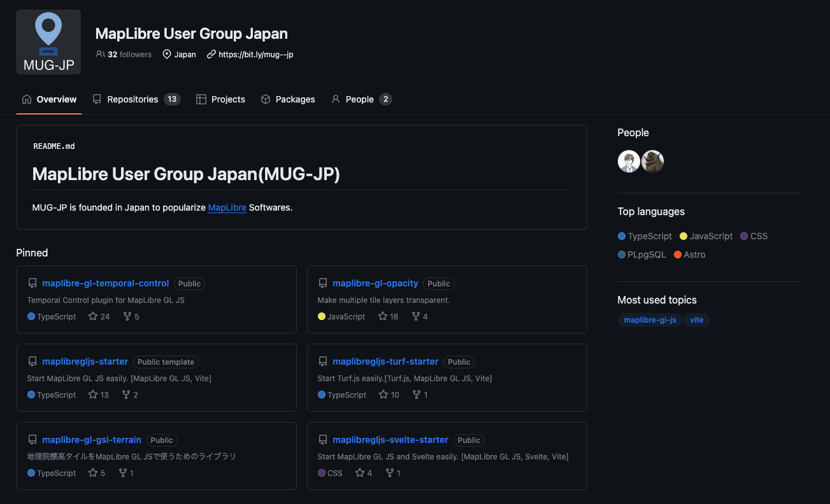Click the MapLibre link in README
Screen dimensions: 830x504
pos(227,207)
